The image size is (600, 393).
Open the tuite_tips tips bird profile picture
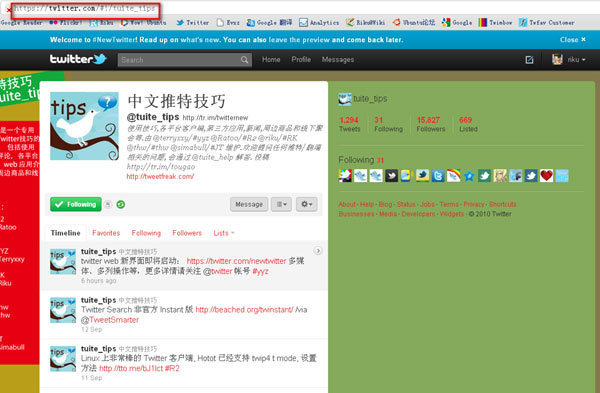[85, 126]
